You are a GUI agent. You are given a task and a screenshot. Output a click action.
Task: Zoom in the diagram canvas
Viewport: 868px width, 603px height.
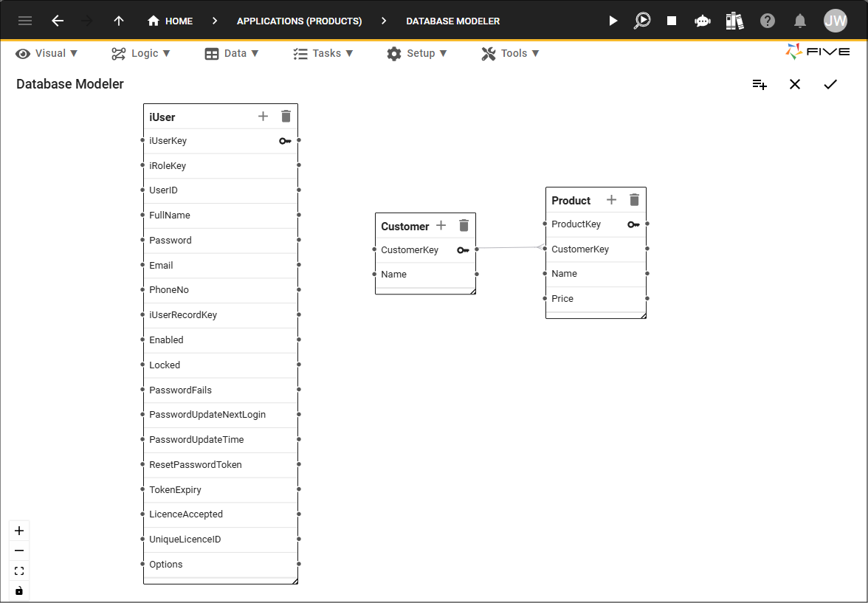(19, 531)
